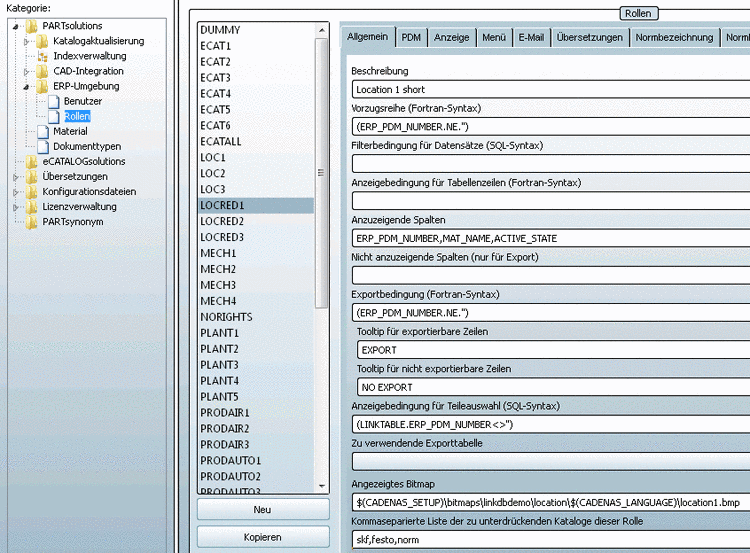Select the MECH2 role
Viewport: 750px width, 553px height.
256,269
